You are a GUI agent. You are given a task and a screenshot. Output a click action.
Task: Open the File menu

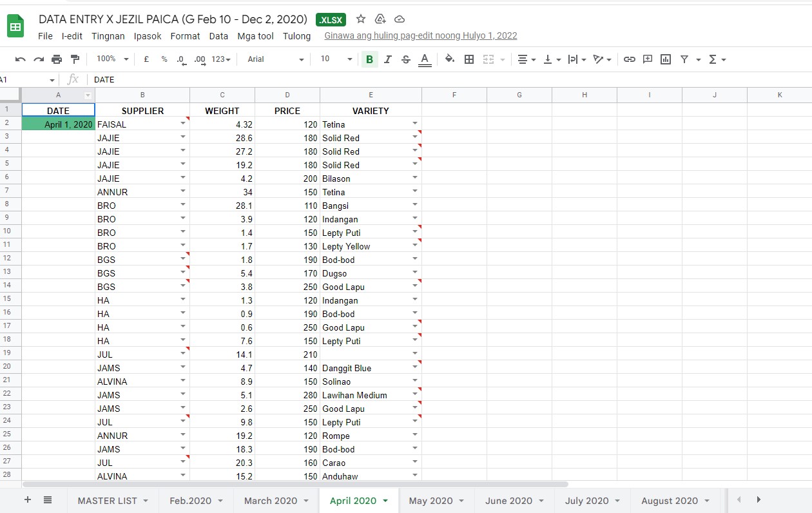(x=45, y=36)
